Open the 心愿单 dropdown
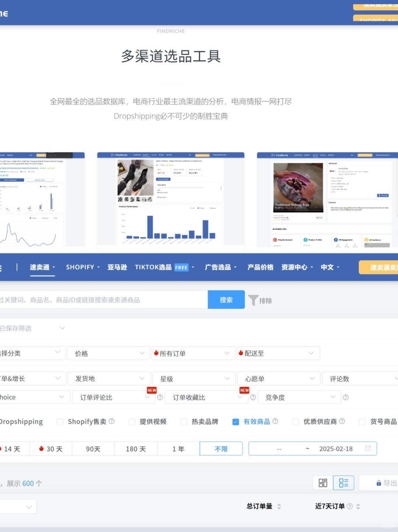This screenshot has width=398, height=532. point(278,379)
